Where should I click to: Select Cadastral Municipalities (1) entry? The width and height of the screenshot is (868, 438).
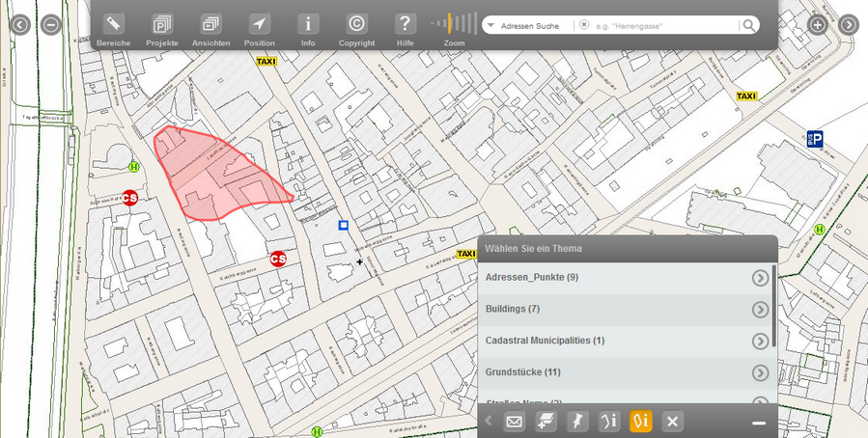point(546,341)
